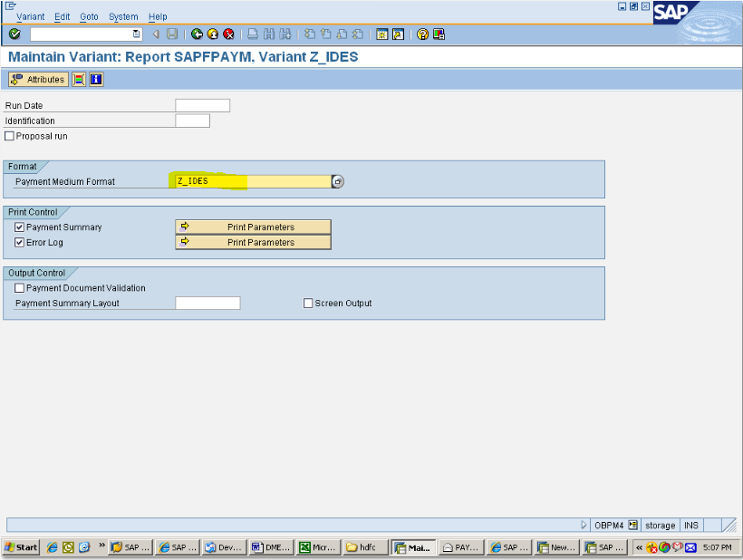Enable Payment Document Validation
743x560 pixels.
click(19, 287)
